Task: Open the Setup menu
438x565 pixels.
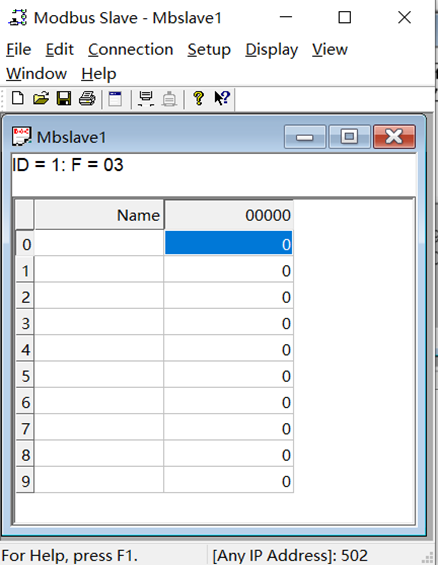Action: click(x=209, y=49)
